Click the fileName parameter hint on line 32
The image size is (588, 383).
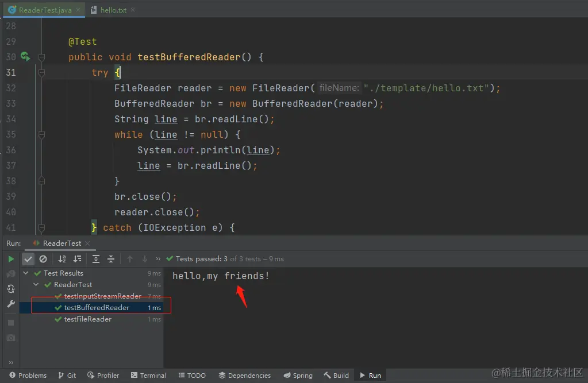pyautogui.click(x=339, y=88)
